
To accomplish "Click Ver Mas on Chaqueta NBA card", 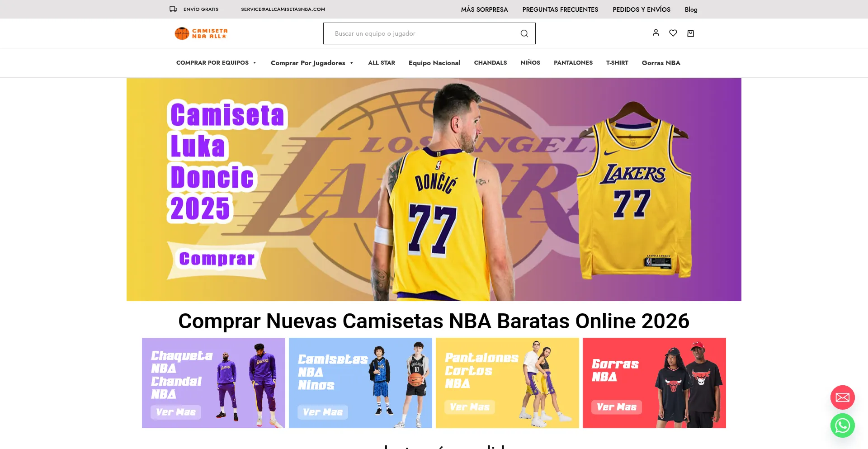I will click(176, 412).
